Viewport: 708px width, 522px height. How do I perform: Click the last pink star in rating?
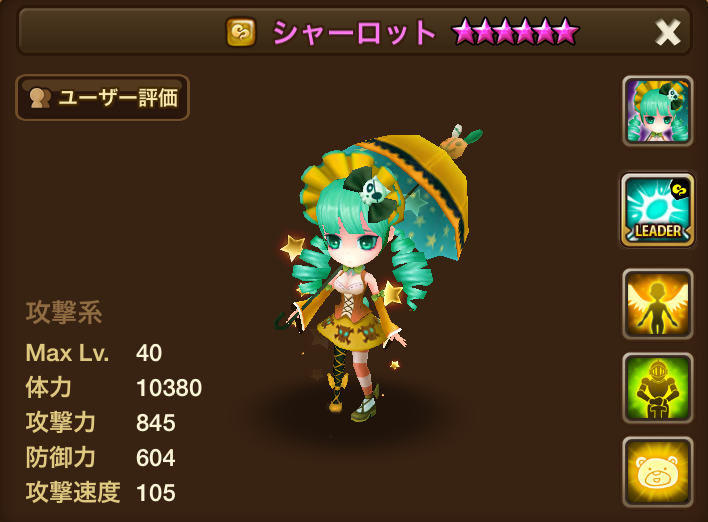pos(566,32)
